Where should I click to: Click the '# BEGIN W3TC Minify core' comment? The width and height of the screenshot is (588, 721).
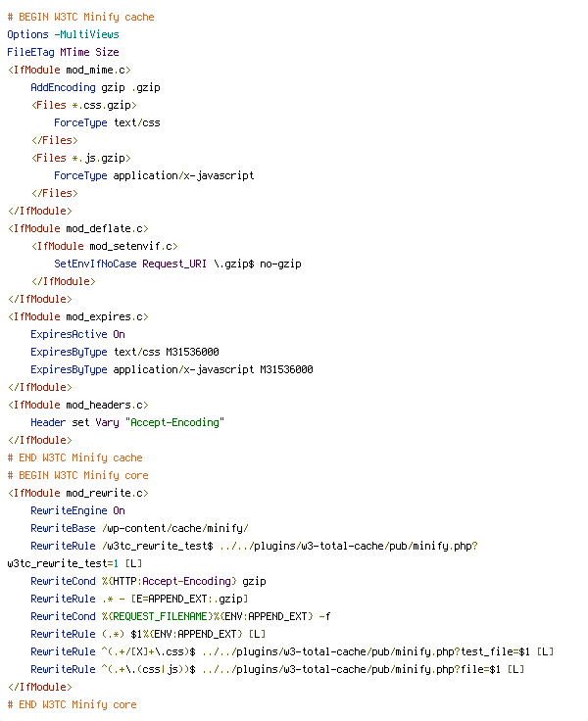click(x=77, y=475)
